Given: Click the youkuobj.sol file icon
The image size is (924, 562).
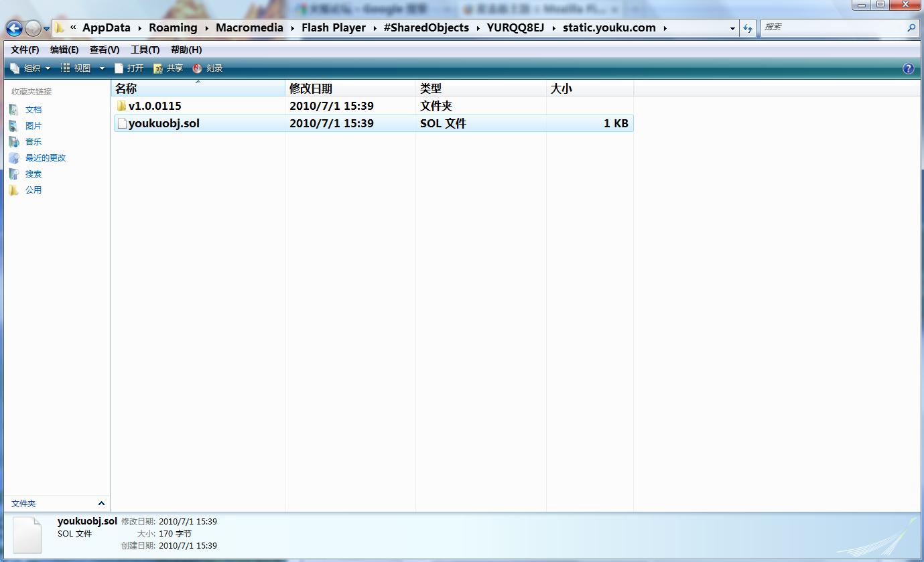Looking at the screenshot, I should pyautogui.click(x=122, y=123).
